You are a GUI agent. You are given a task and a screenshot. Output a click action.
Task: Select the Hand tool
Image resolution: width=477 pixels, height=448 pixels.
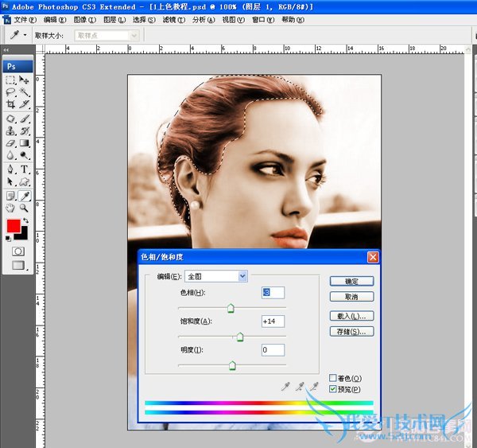click(x=10, y=207)
